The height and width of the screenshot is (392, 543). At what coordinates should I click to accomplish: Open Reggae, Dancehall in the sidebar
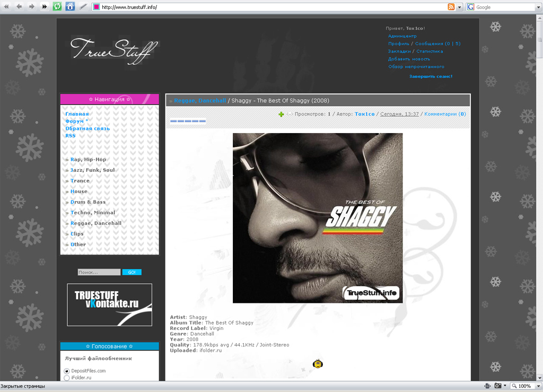point(96,223)
